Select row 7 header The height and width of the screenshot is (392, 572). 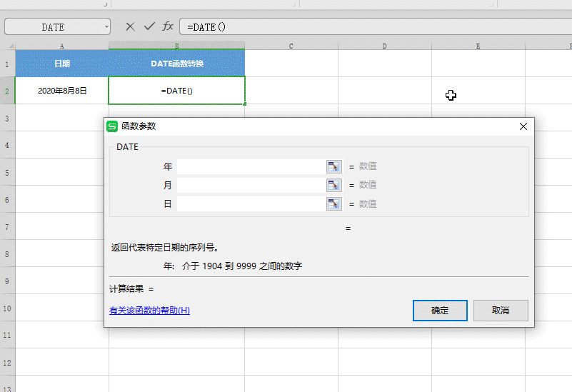point(7,227)
